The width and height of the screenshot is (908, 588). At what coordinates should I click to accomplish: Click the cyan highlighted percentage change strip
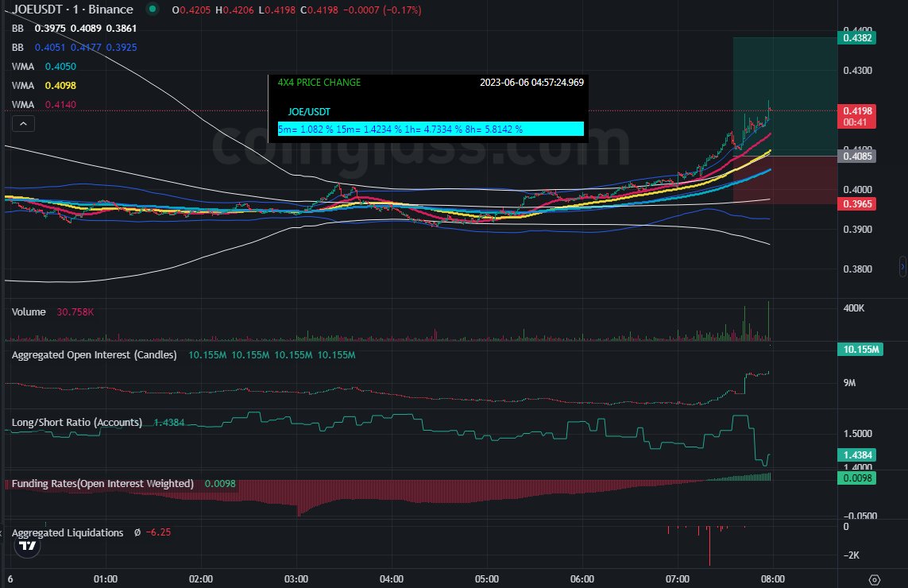429,128
